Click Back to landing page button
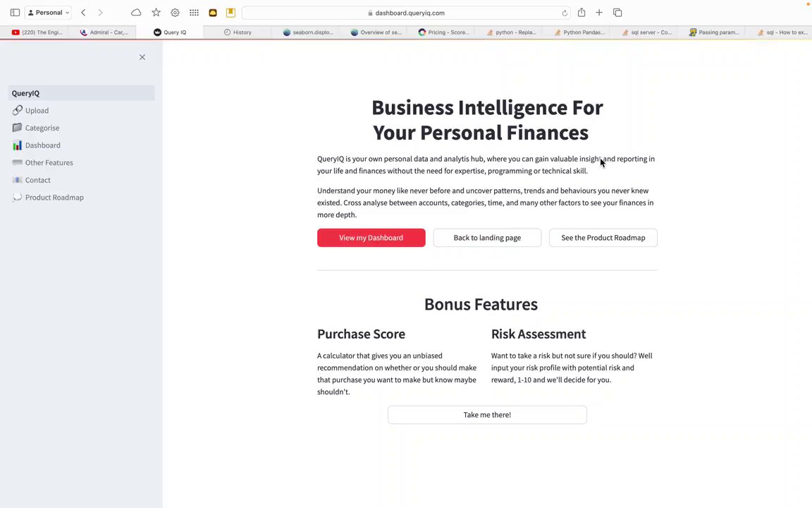812x508 pixels. pos(487,238)
